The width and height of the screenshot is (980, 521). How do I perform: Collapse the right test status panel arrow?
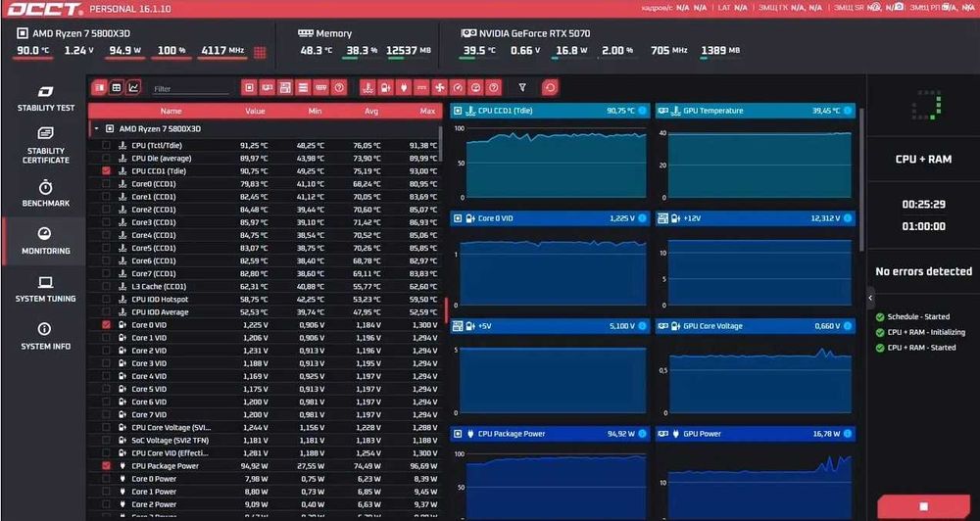pos(870,298)
